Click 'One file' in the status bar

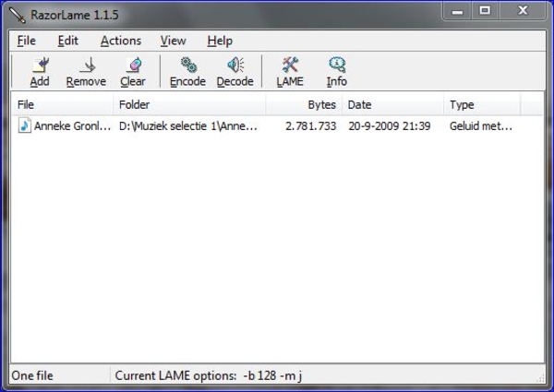tap(32, 375)
